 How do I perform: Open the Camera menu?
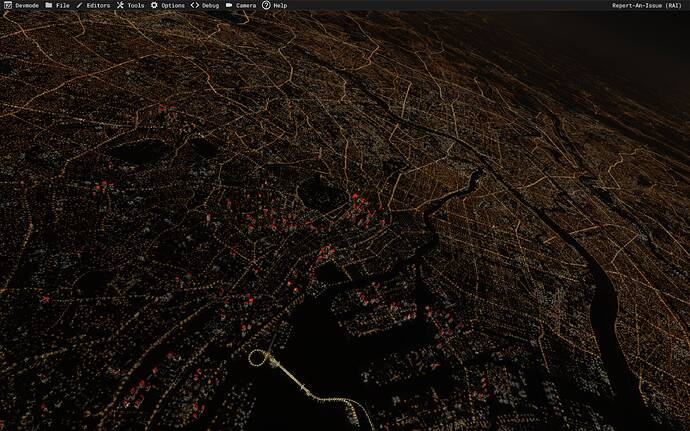(241, 6)
